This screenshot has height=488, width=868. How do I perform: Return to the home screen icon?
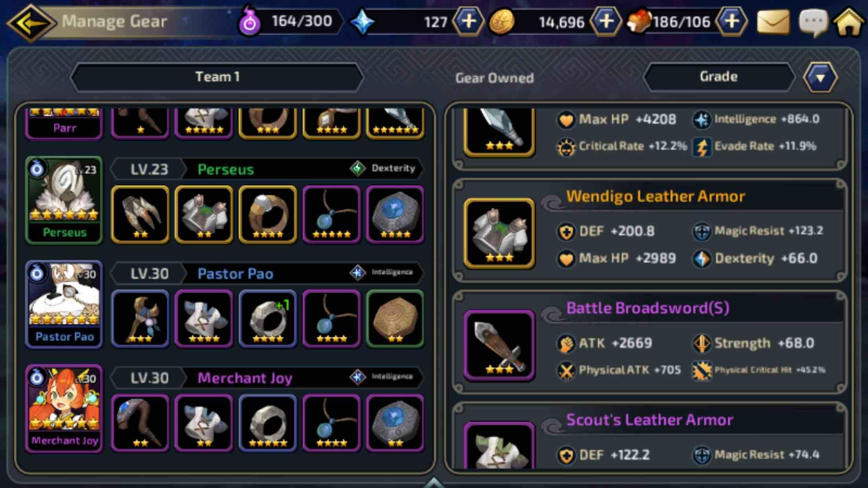point(849,22)
